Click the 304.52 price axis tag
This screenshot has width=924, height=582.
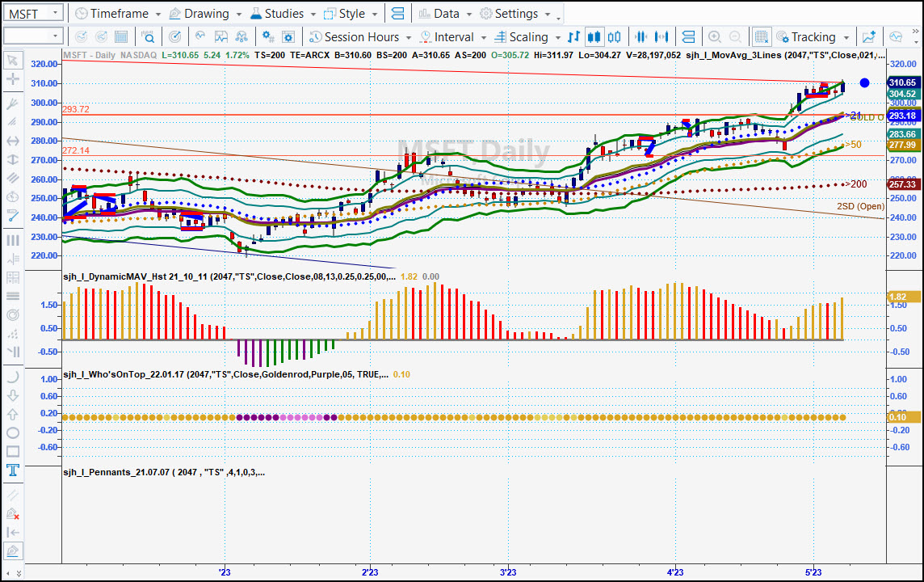click(x=903, y=94)
